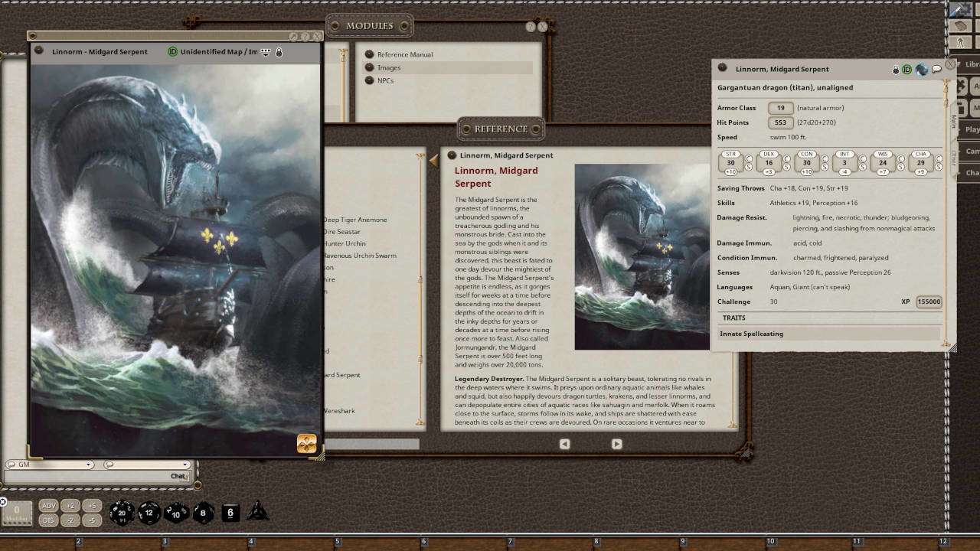Go to the next reference page
Viewport: 980px width, 551px height.
point(616,444)
